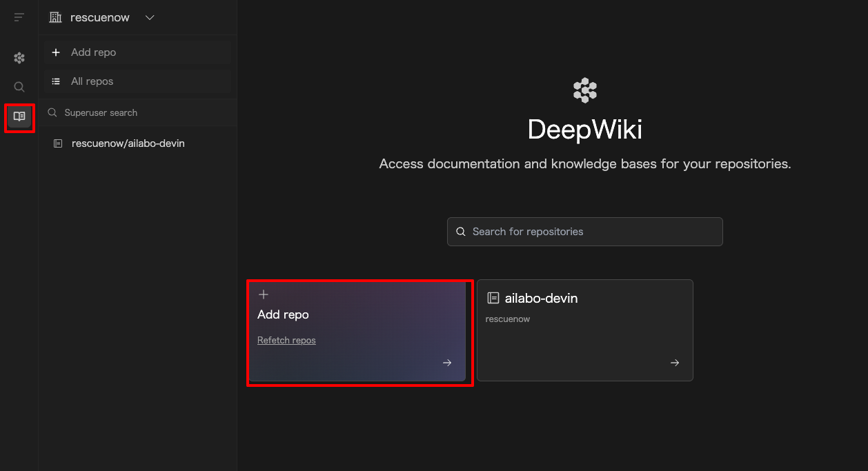
Task: Open All repos in the sidebar
Action: (137, 81)
